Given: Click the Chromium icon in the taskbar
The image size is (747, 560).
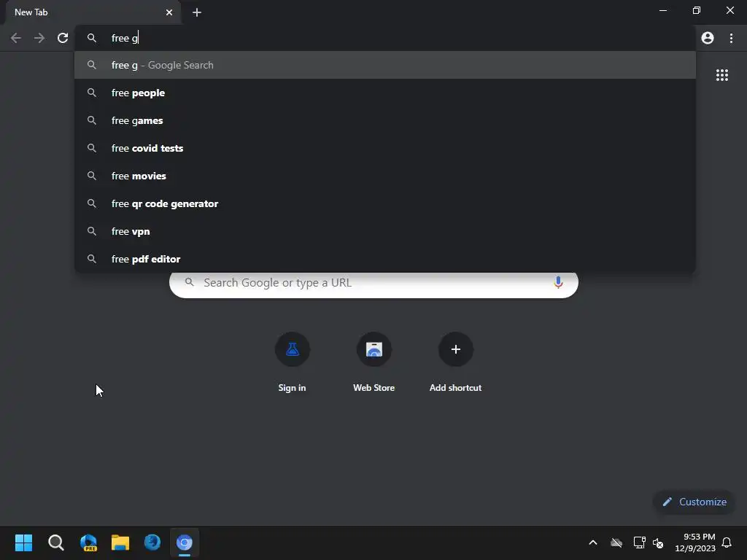Looking at the screenshot, I should 185,542.
